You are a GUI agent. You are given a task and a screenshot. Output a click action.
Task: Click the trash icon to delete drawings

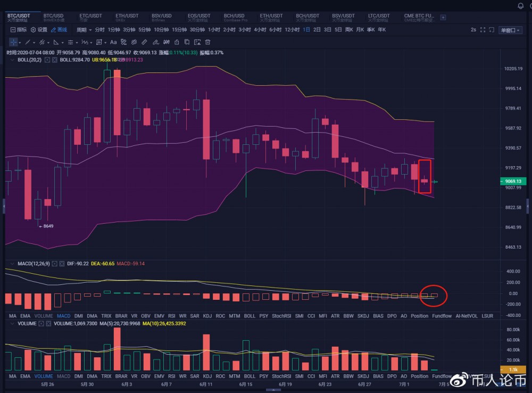point(208,42)
